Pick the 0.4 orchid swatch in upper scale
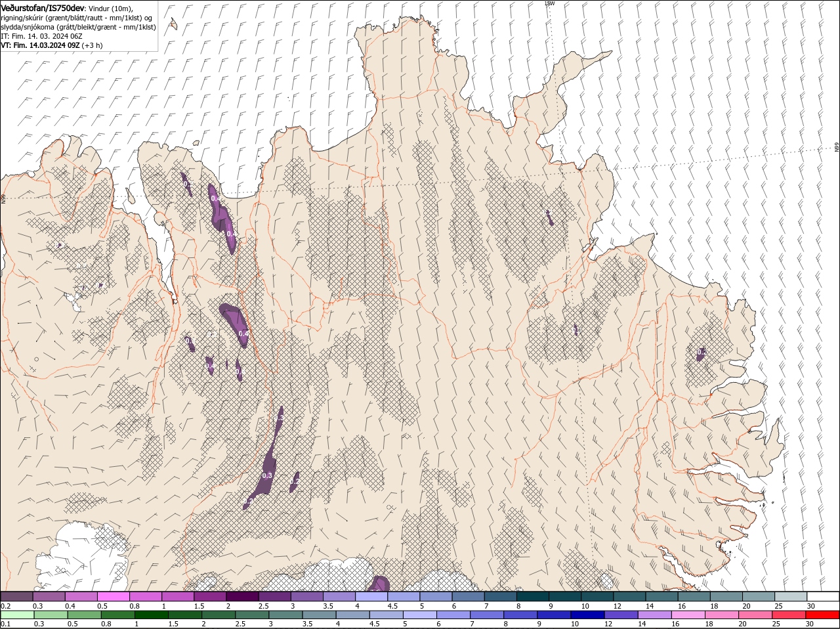Screen dimensions: 840x629 (81, 596)
